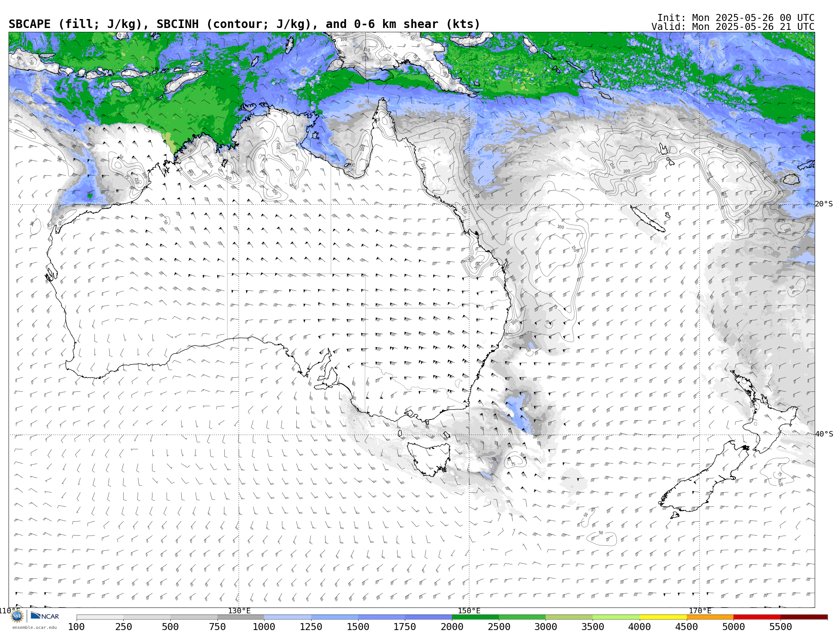The image size is (840, 632).
Task: Click the colorbar label 100
Action: click(x=76, y=627)
